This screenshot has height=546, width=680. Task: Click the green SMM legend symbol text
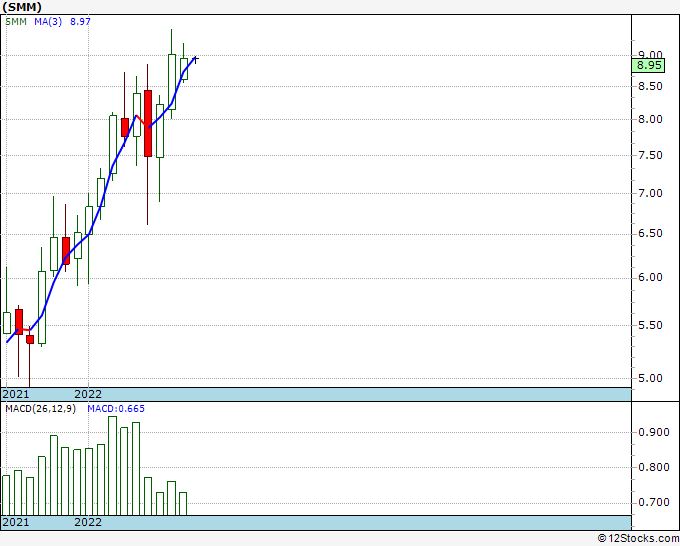(x=16, y=21)
